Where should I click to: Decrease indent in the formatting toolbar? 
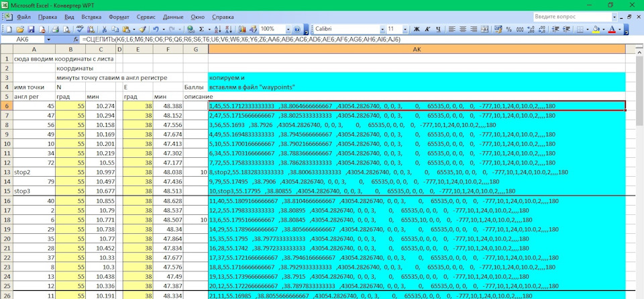tap(555, 30)
